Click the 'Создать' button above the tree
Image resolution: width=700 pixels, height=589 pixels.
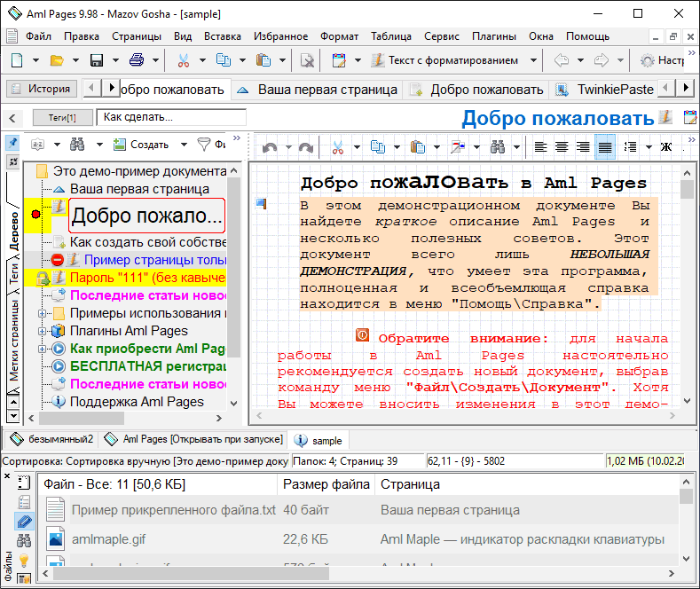(x=141, y=144)
